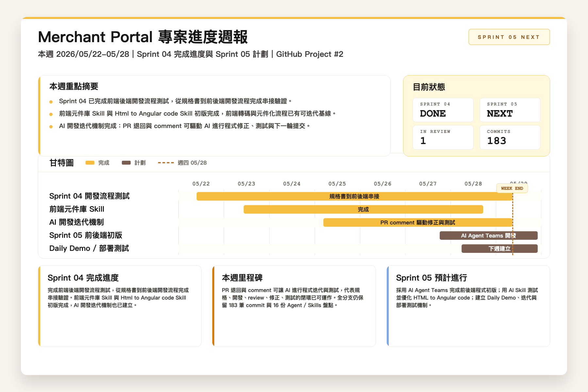Viewport: 588px width, 392px height.
Task: Click the 05/28 date column header
Action: tap(473, 184)
